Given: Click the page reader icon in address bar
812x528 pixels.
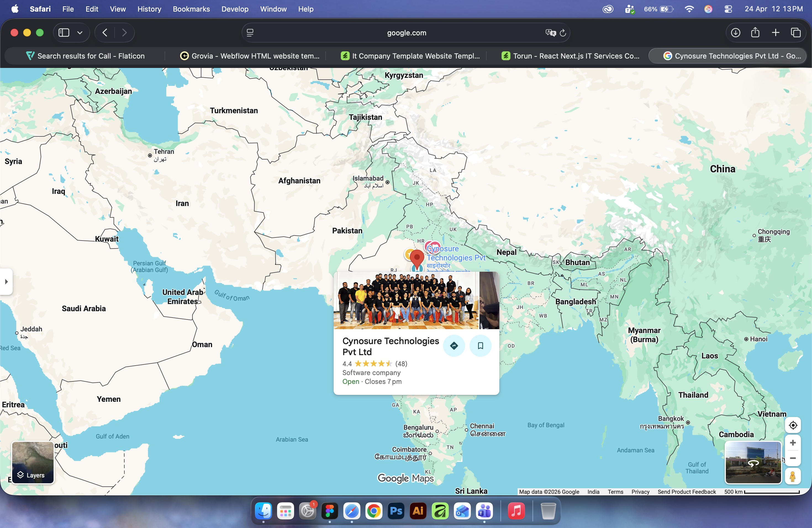Looking at the screenshot, I should point(250,33).
